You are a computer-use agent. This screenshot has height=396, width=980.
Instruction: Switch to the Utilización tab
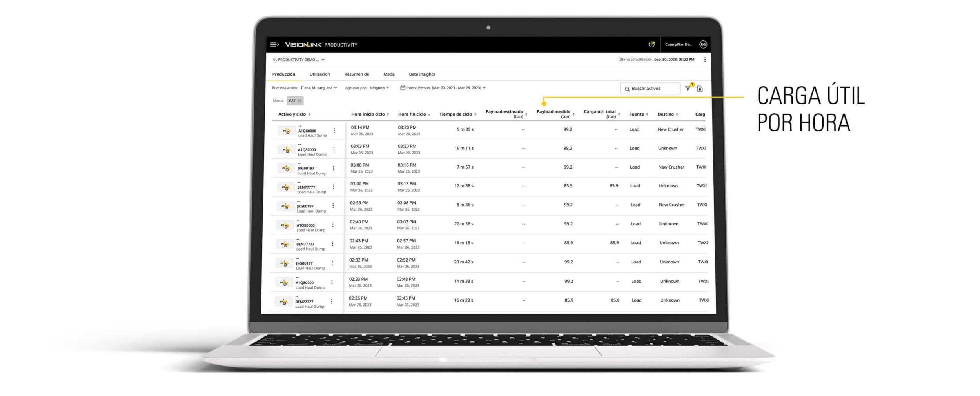point(319,74)
